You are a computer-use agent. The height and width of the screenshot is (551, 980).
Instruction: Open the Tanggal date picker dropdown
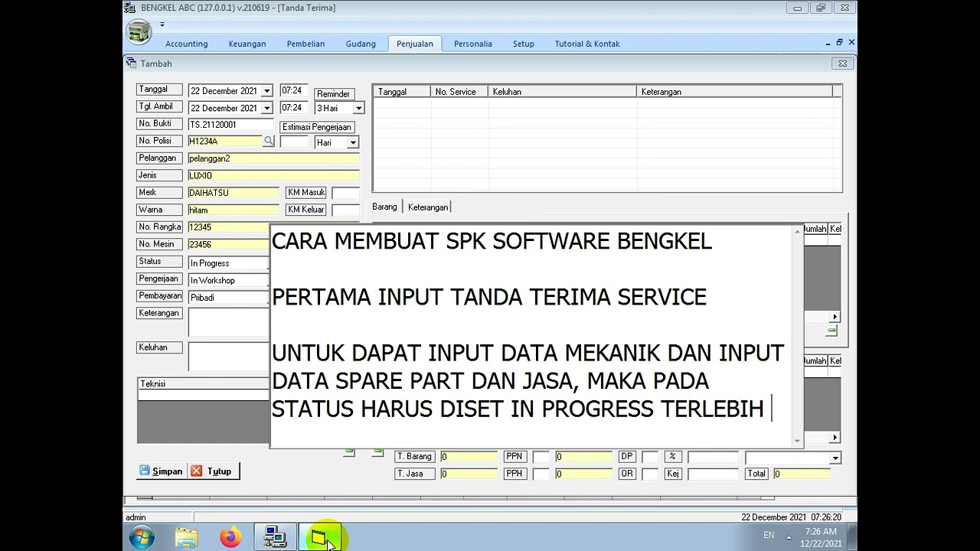[x=266, y=91]
